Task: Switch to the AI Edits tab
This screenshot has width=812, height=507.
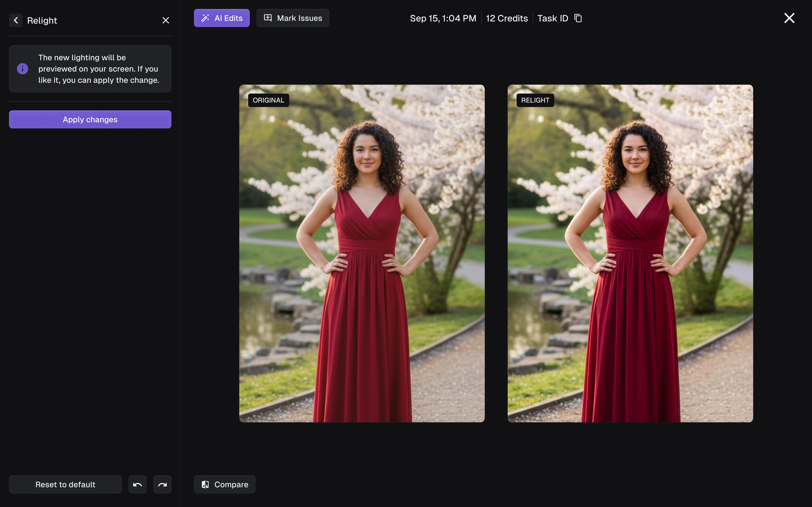Action: click(222, 18)
